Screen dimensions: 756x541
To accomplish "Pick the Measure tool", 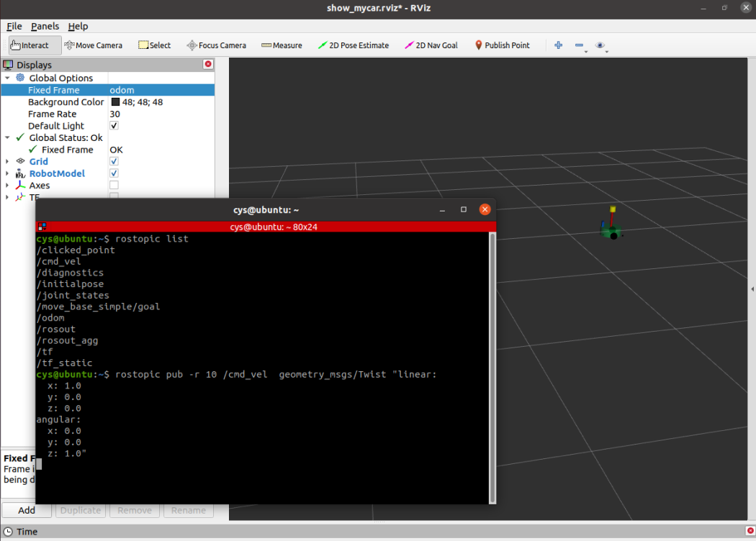I will 282,45.
